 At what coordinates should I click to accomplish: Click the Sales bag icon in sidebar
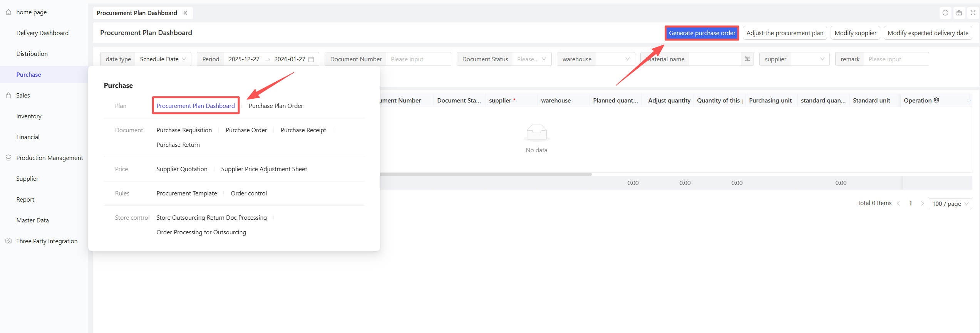(x=8, y=95)
